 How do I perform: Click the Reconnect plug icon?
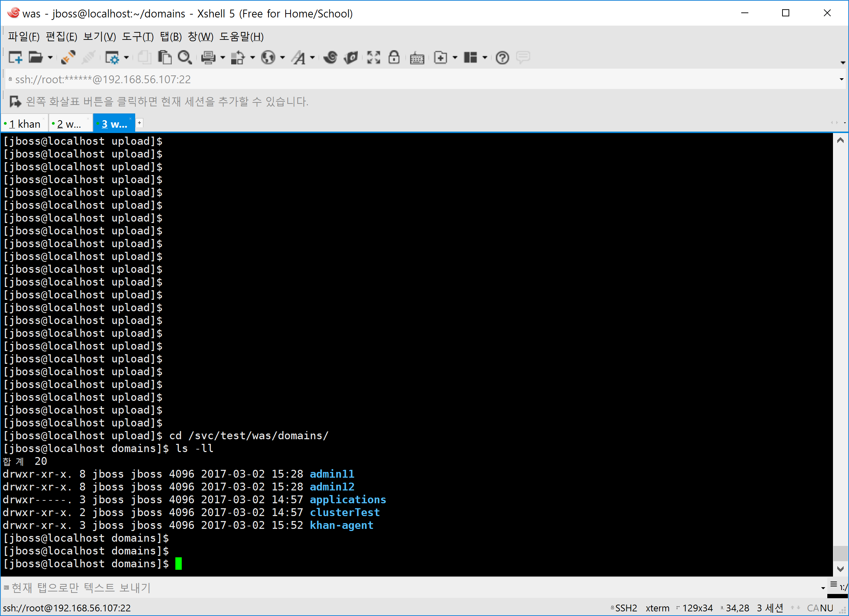[68, 58]
